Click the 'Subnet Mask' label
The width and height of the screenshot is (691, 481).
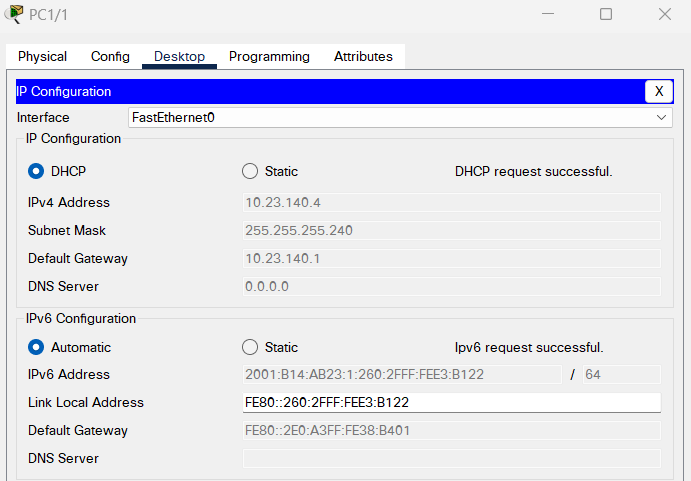[x=67, y=230]
